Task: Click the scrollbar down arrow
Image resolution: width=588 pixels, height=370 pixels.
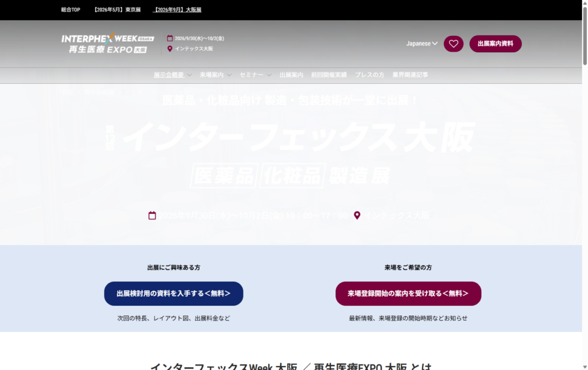Action: (x=585, y=366)
